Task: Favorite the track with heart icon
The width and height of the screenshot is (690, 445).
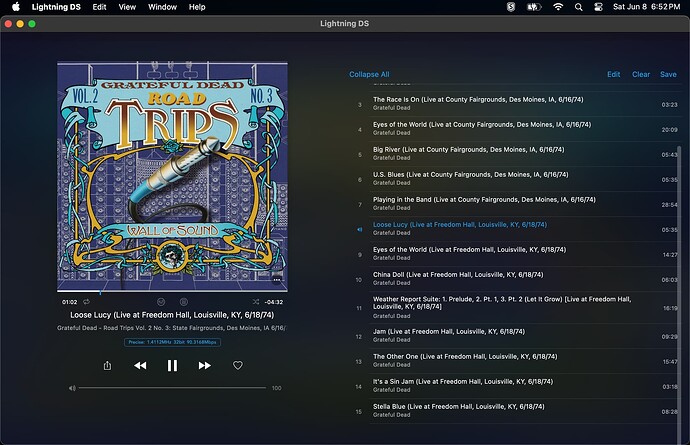Action: tap(238, 365)
